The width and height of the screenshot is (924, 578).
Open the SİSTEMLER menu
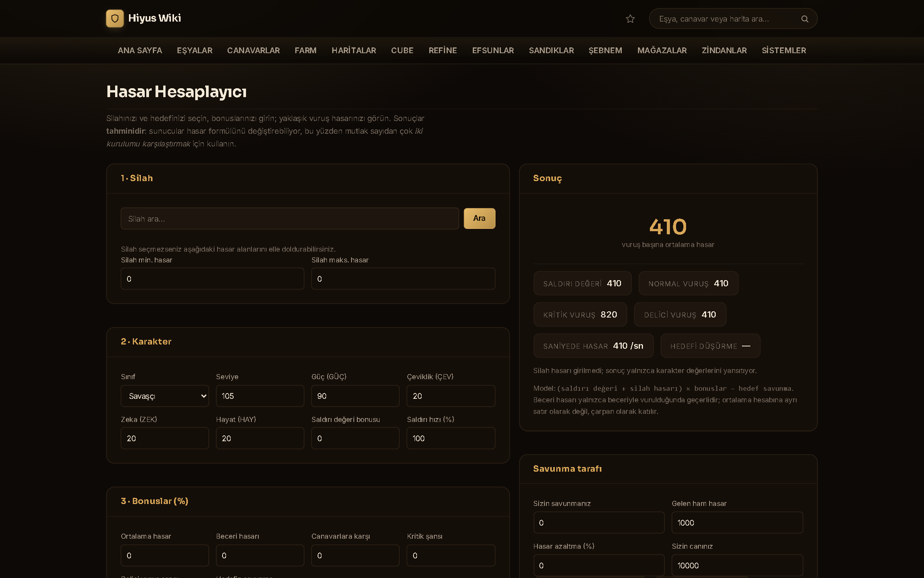click(x=784, y=50)
